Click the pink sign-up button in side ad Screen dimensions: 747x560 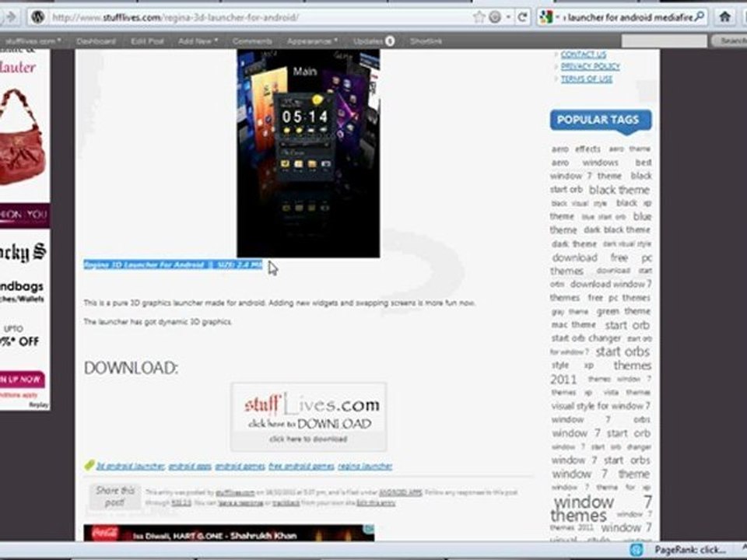pyautogui.click(x=22, y=380)
